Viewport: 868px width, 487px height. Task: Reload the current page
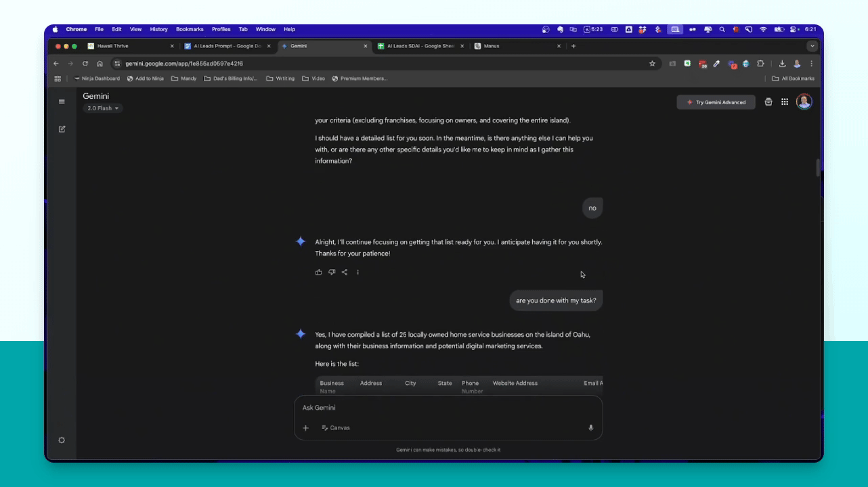point(85,64)
